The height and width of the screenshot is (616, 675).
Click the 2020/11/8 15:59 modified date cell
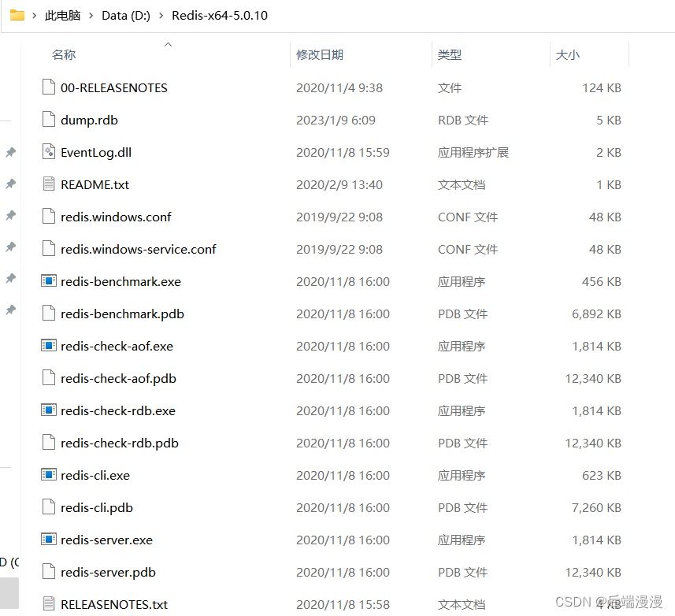point(343,152)
